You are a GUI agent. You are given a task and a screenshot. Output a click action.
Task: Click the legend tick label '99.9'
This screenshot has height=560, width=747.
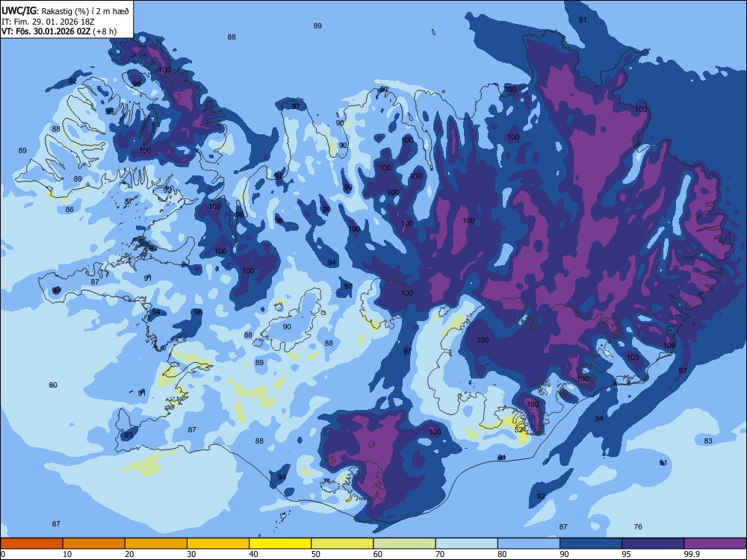tap(691, 554)
